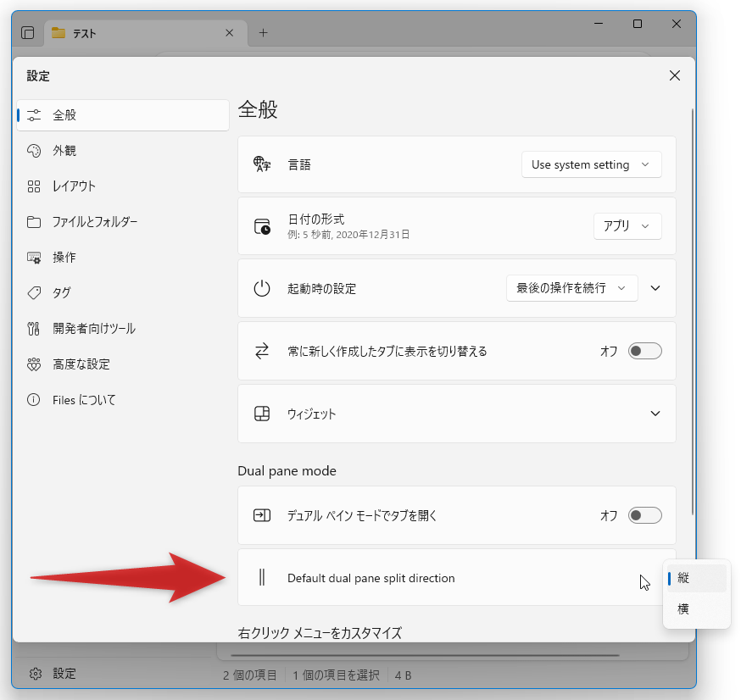The width and height of the screenshot is (741, 700).
Task: Click the icon beside 高度な設定
Action: (x=34, y=364)
